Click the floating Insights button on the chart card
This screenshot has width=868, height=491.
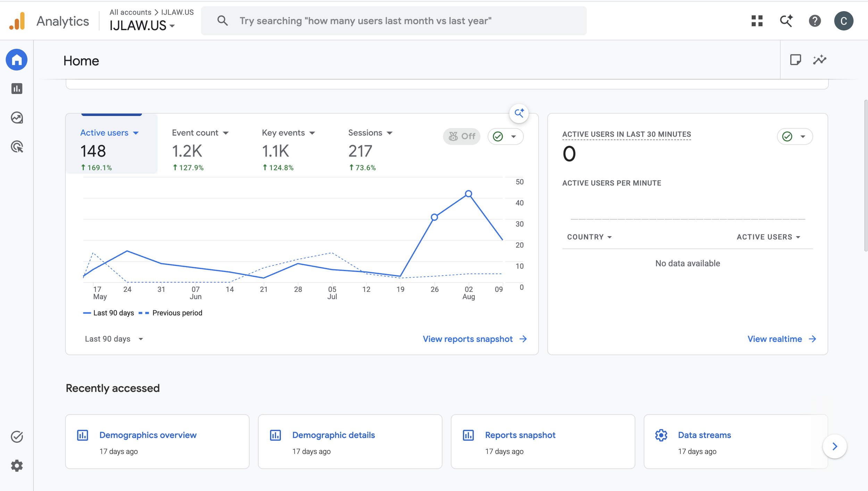519,113
